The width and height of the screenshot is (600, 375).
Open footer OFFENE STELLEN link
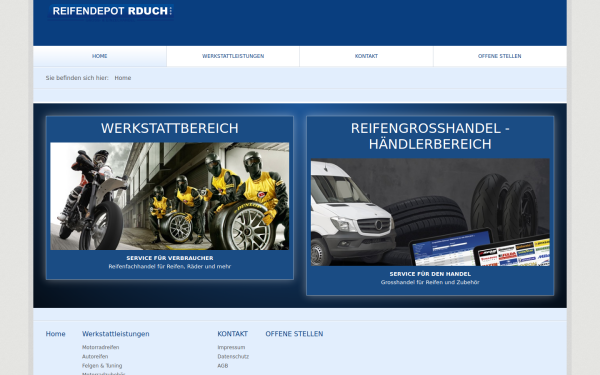[x=294, y=334]
